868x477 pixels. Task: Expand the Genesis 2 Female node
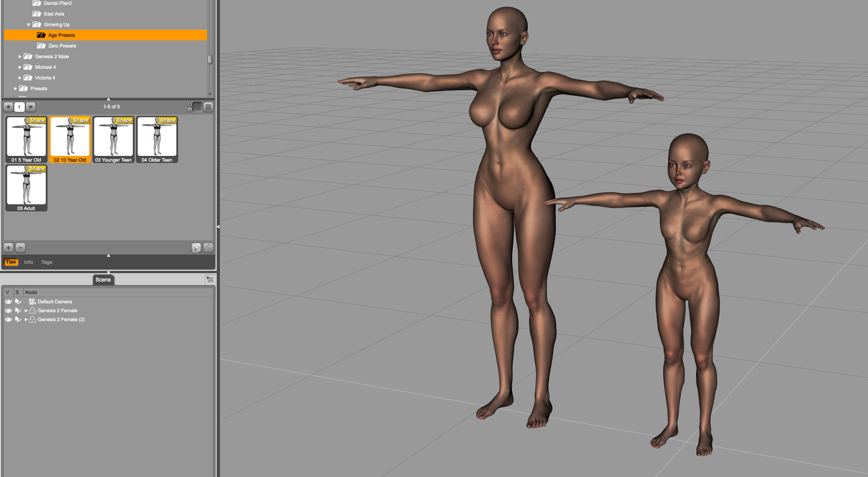point(26,310)
